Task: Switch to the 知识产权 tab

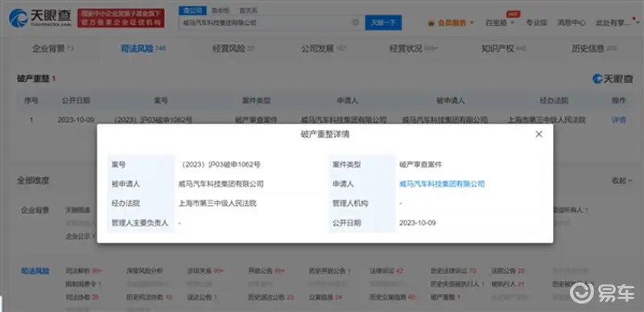Action: (x=504, y=48)
